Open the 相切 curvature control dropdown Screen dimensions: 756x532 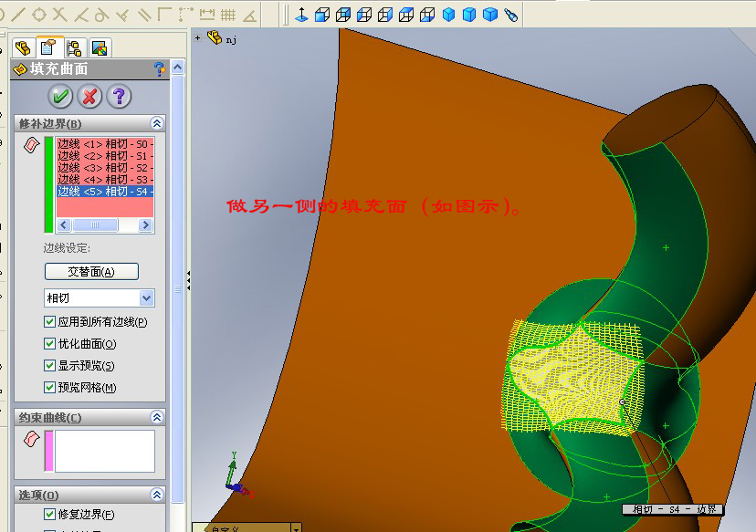tap(147, 298)
